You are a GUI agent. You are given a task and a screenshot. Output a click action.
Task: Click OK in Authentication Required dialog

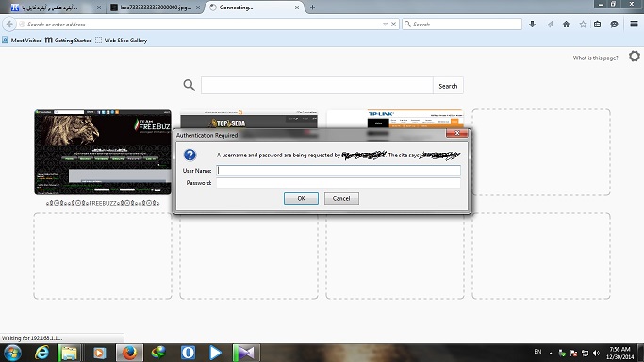tap(301, 198)
